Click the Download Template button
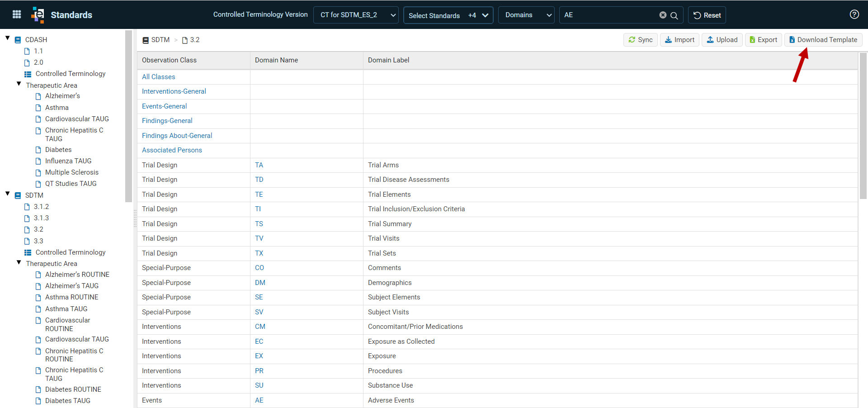The height and width of the screenshot is (408, 868). pyautogui.click(x=823, y=40)
